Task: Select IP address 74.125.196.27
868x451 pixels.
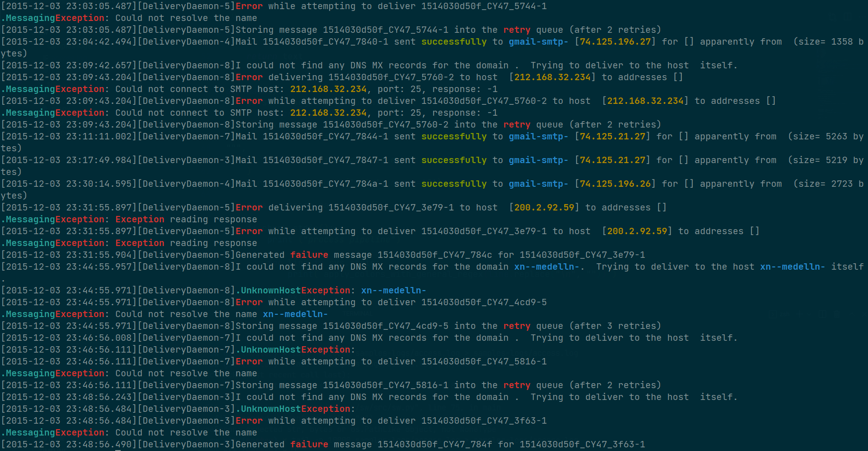Action: click(615, 41)
